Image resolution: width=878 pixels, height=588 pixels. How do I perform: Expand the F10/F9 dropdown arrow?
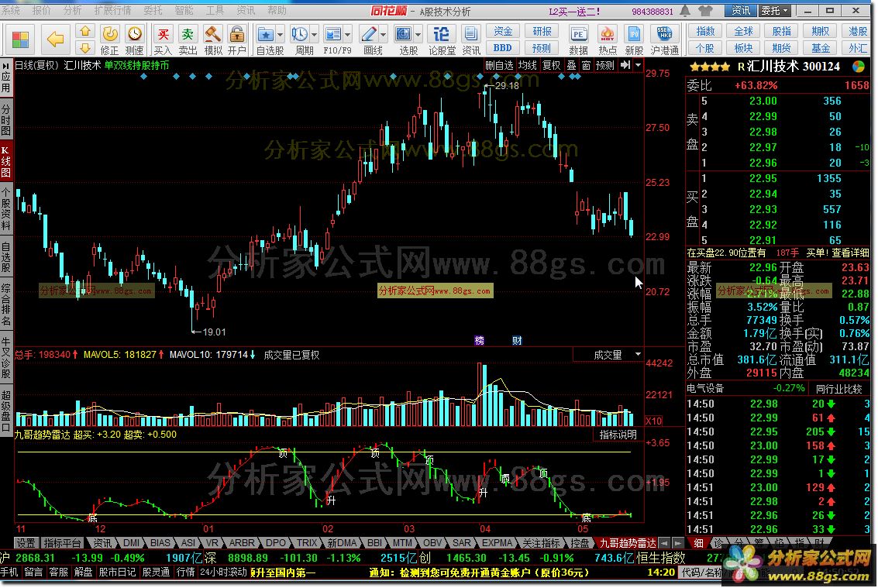(348, 35)
